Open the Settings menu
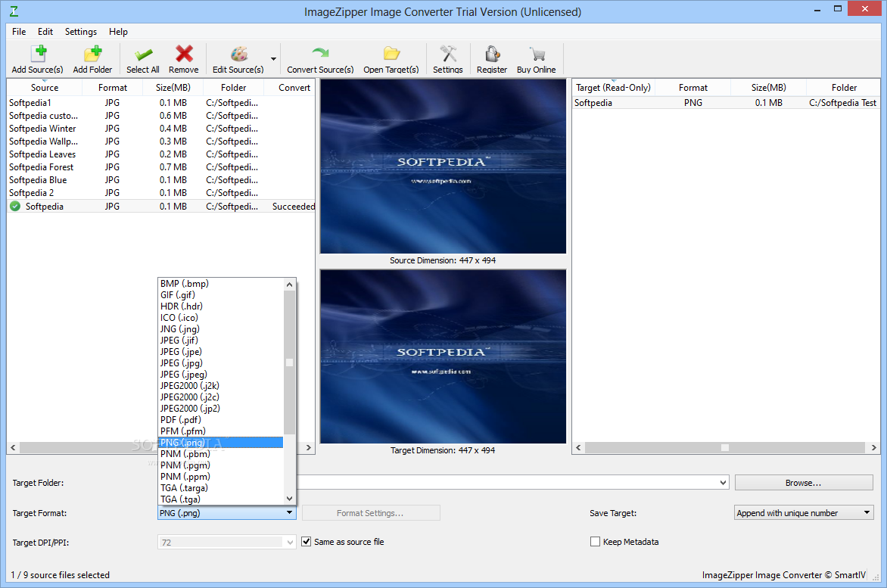 point(80,32)
